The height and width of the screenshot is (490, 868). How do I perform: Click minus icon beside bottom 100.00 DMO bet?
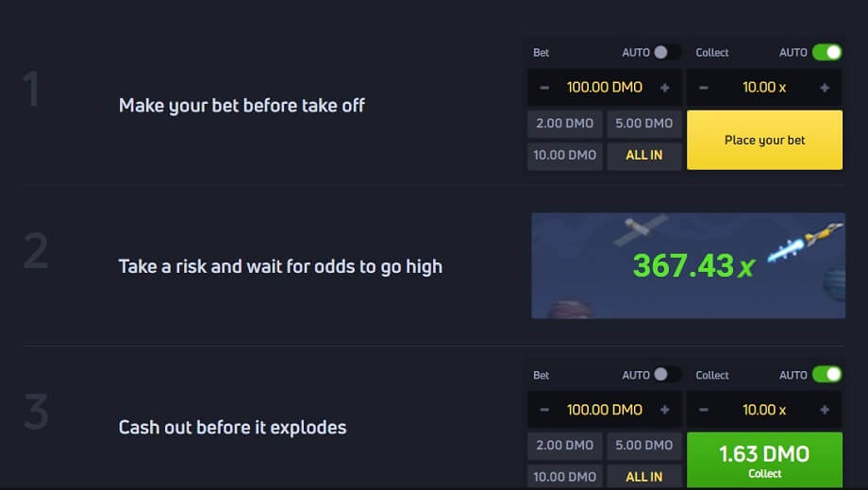pos(544,410)
